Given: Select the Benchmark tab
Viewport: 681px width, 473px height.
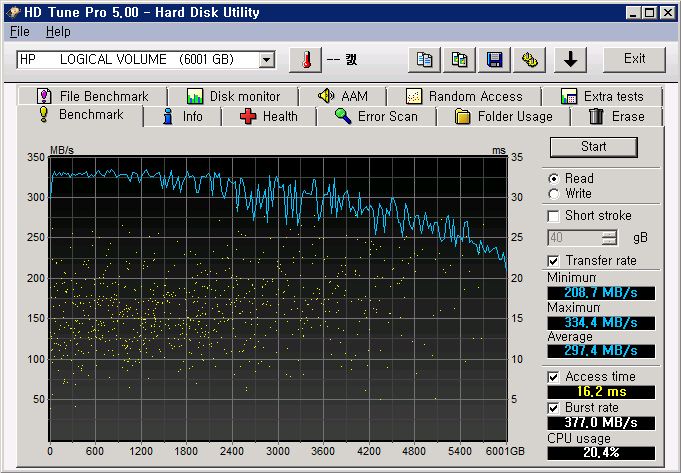Looking at the screenshot, I should click(x=80, y=115).
